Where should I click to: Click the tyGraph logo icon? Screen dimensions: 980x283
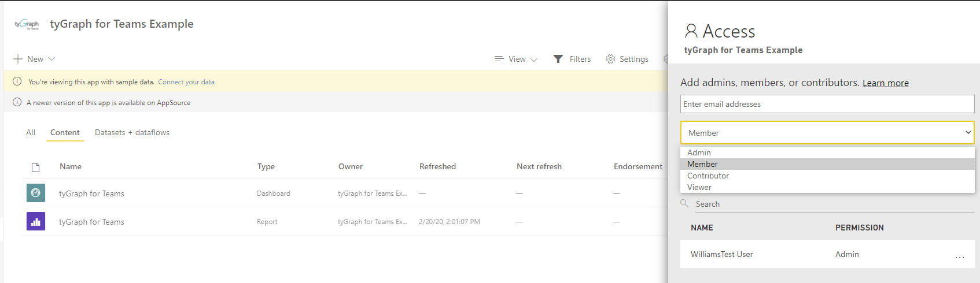[27, 24]
